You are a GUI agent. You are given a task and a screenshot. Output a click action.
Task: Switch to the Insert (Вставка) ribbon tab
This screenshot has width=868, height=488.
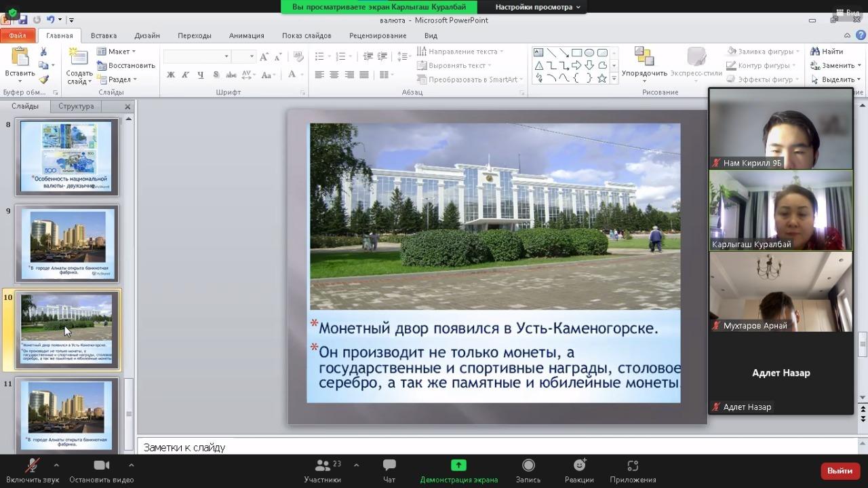click(104, 35)
